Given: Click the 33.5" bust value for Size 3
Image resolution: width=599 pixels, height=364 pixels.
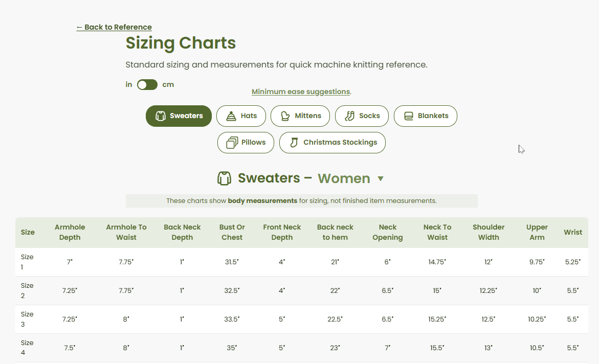Looking at the screenshot, I should pyautogui.click(x=232, y=320).
